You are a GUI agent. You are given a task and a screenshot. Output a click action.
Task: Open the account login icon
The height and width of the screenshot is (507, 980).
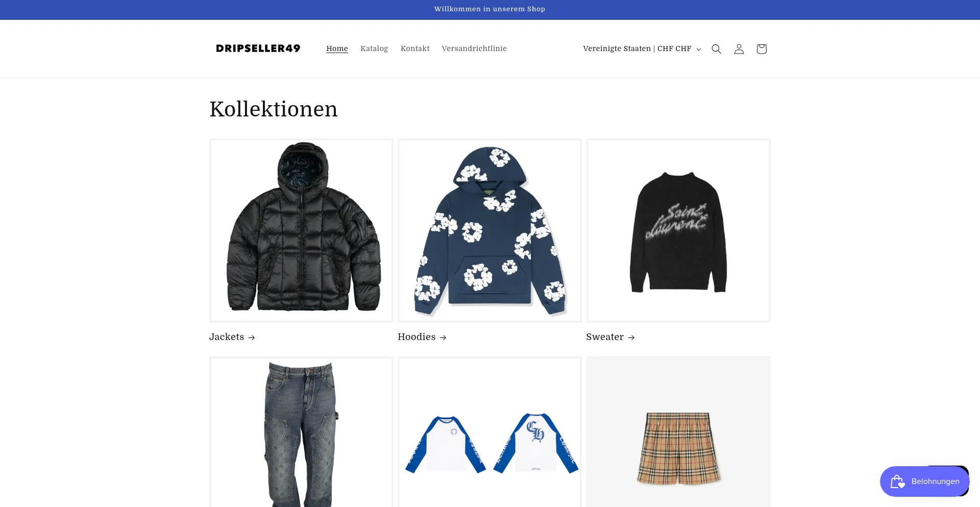click(739, 49)
